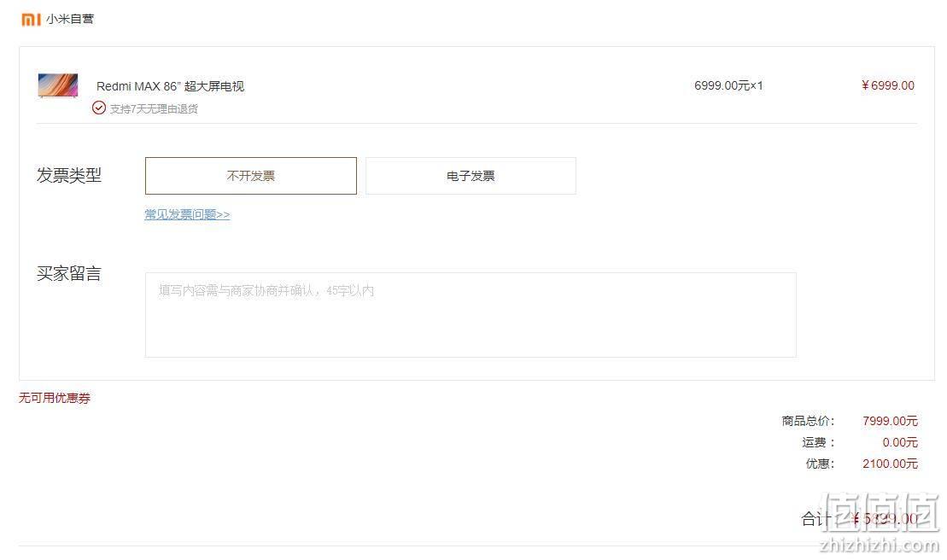
Task: Click the ¥6999.00 item subtotal
Action: (888, 85)
